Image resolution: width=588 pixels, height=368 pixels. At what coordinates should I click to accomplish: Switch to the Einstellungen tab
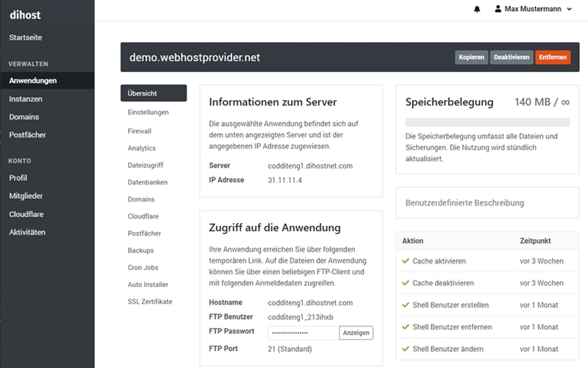(148, 113)
